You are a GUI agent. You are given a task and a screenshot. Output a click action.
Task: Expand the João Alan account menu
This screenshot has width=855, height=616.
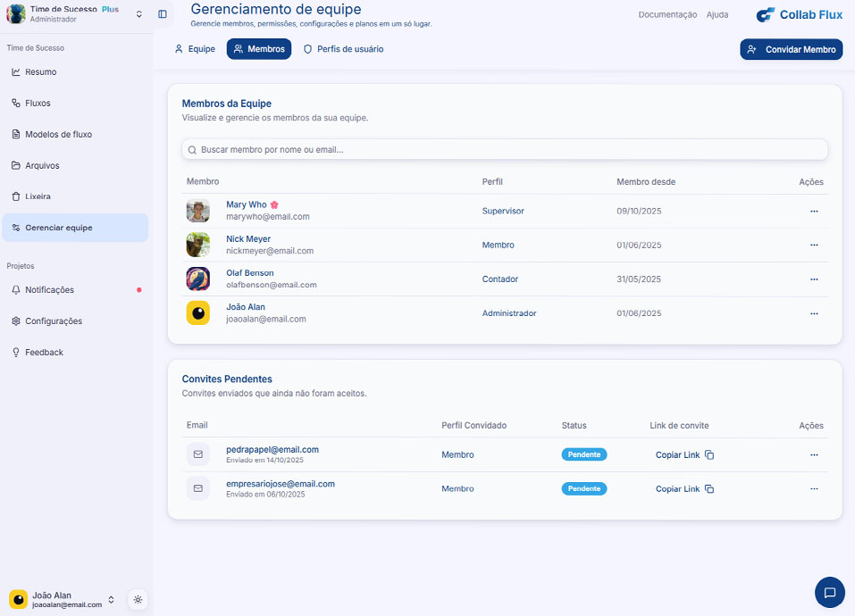pyautogui.click(x=111, y=600)
